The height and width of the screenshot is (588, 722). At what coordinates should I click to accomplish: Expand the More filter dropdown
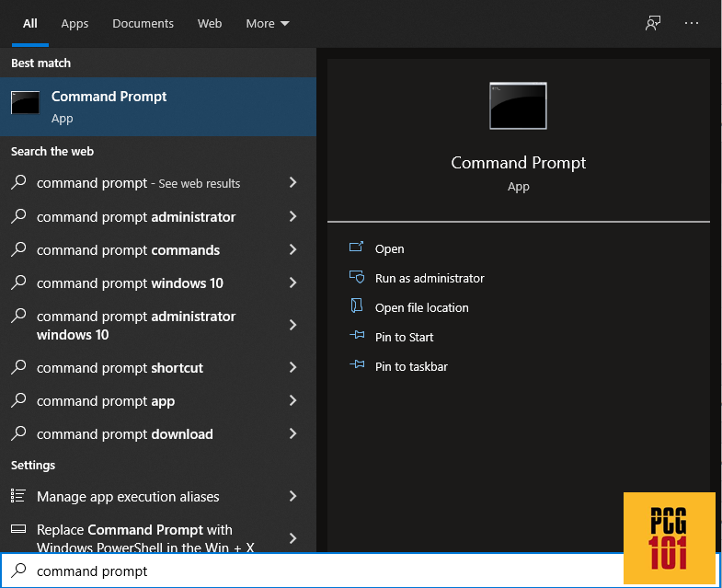[x=268, y=24]
